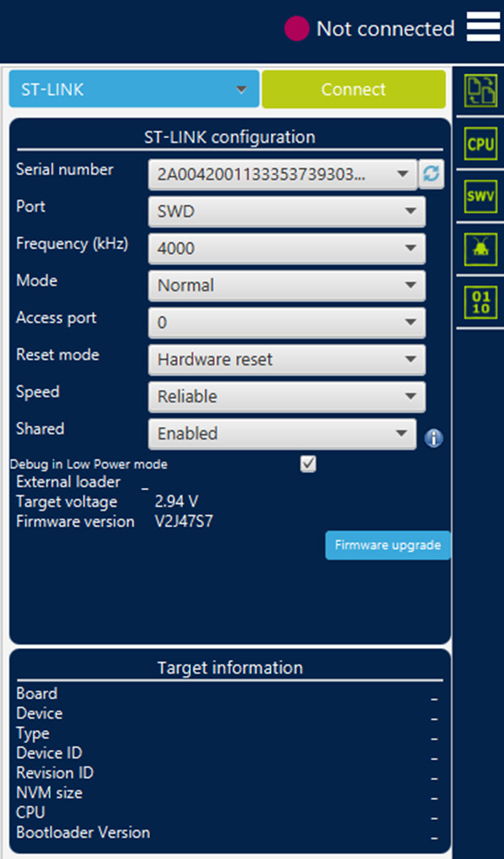This screenshot has height=859, width=504.
Task: Expand the Reset mode Hardware reset dropdown
Action: 286,359
